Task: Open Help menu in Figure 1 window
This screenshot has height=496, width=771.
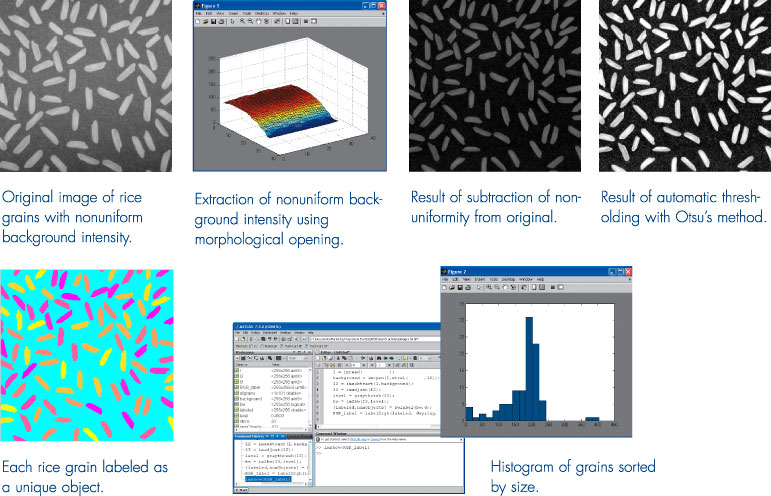Action: 294,13
